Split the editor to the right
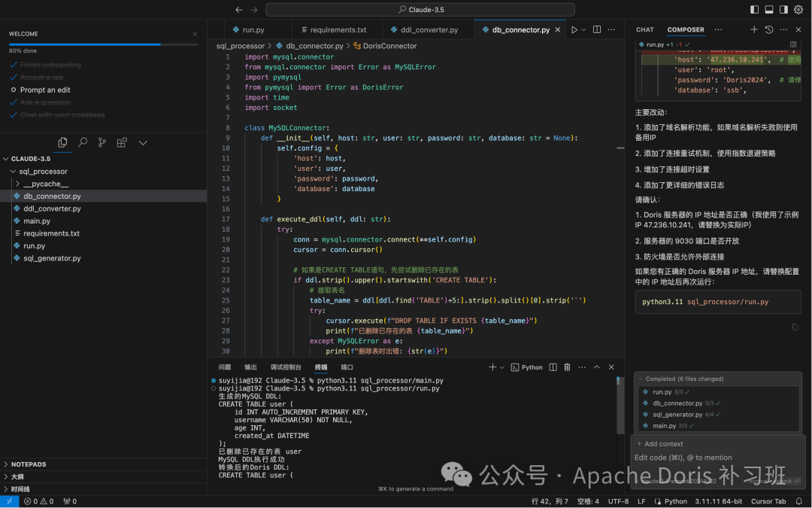This screenshot has height=508, width=812. pyautogui.click(x=597, y=30)
